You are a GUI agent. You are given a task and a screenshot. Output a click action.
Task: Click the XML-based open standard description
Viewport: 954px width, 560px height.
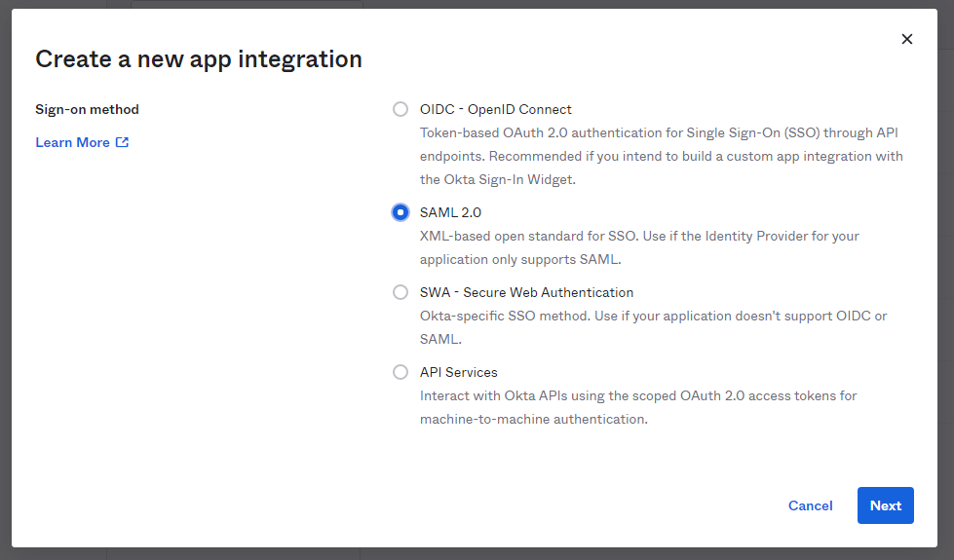tap(639, 247)
